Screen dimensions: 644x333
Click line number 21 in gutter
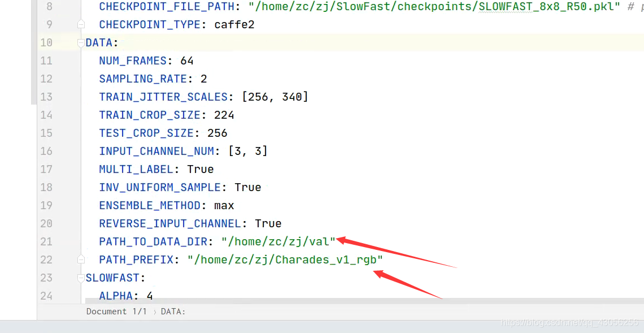tap(46, 242)
